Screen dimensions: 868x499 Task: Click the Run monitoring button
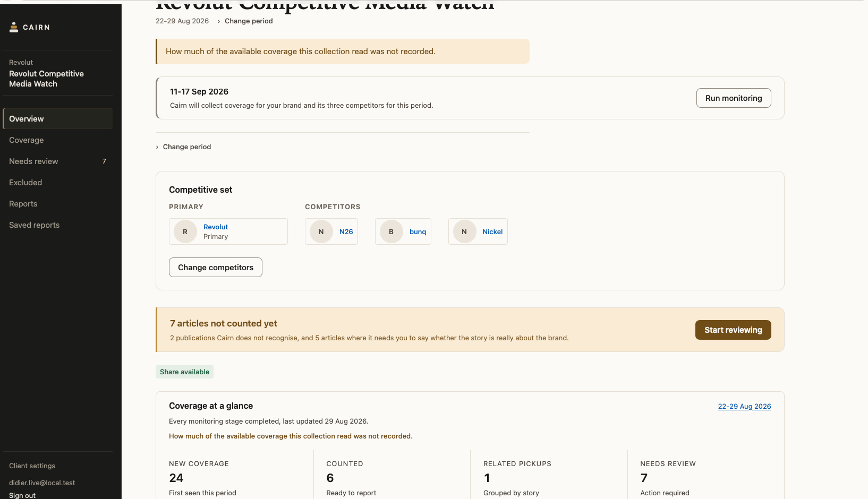pos(734,98)
